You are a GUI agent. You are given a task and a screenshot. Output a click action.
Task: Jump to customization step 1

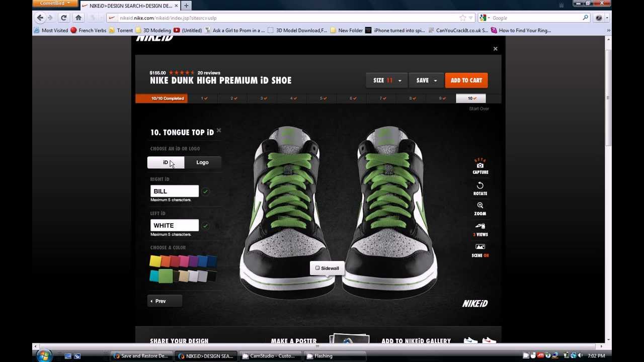[204, 99]
